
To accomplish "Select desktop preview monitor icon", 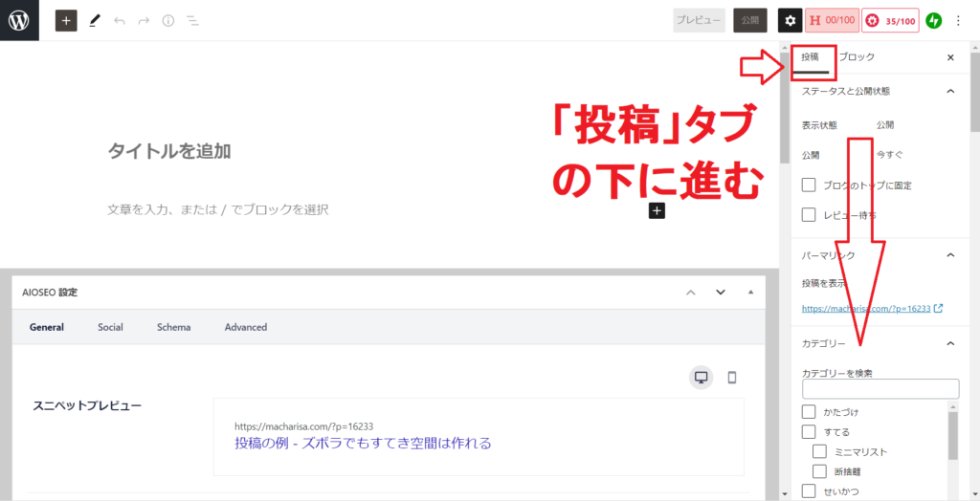I will (701, 377).
